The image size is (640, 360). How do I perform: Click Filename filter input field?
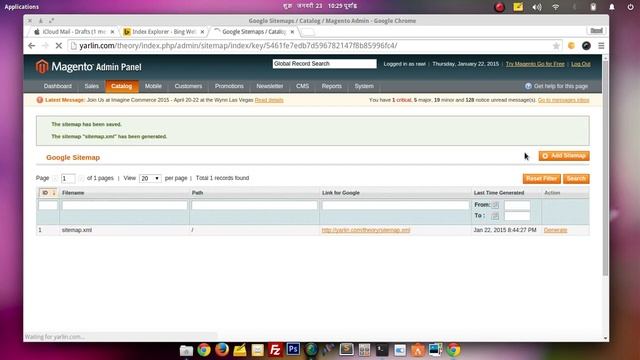click(x=124, y=205)
